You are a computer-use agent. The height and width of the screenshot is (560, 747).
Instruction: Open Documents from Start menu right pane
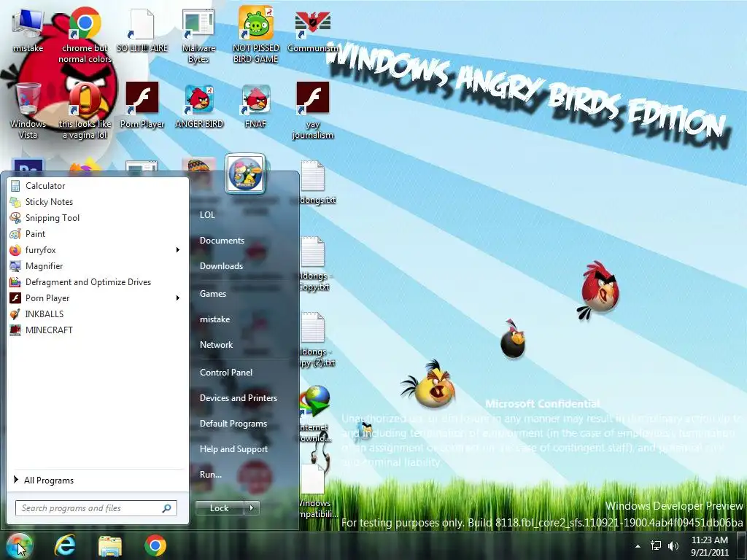(222, 241)
